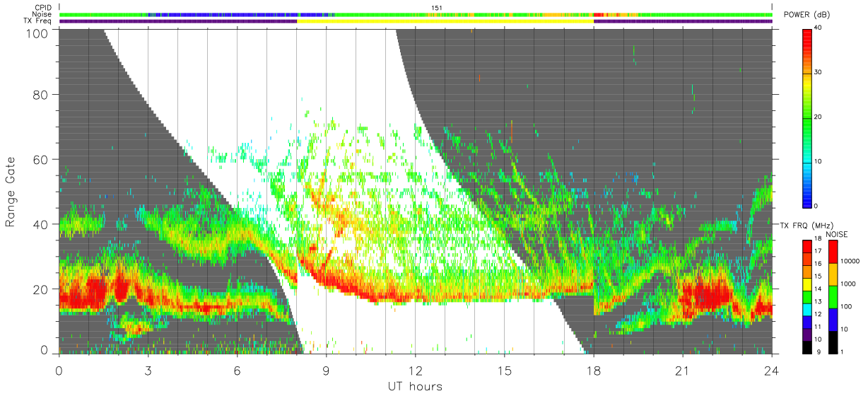Pick the black swatch in the NOISE legend

832,342
